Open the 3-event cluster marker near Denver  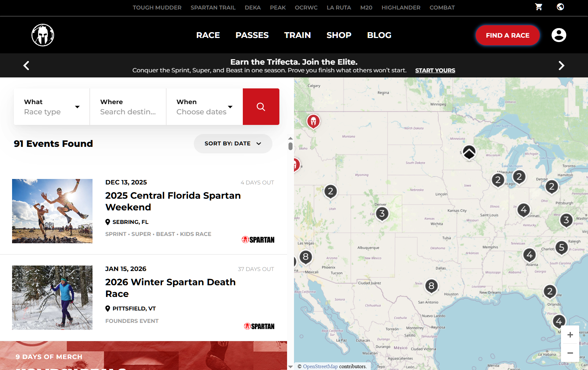pyautogui.click(x=382, y=213)
